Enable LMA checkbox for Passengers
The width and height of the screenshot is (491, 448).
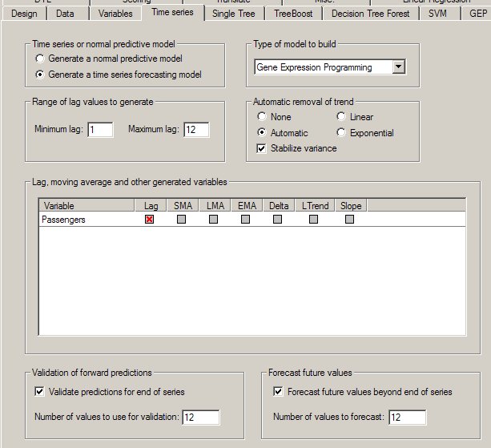pyautogui.click(x=213, y=220)
